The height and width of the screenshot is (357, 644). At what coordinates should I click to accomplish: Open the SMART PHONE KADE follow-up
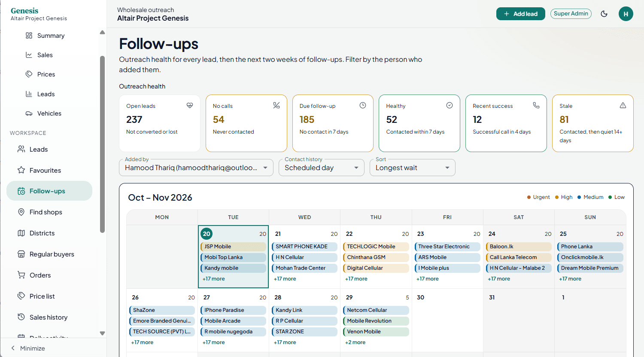coord(304,247)
